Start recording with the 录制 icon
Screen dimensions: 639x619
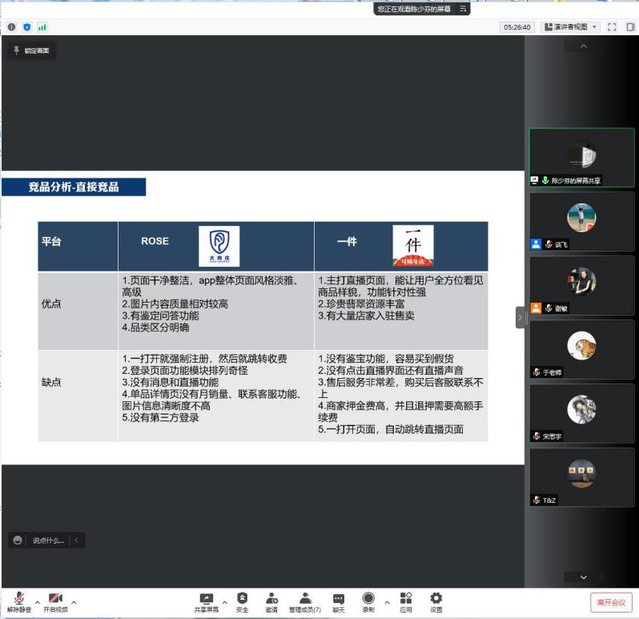368,599
